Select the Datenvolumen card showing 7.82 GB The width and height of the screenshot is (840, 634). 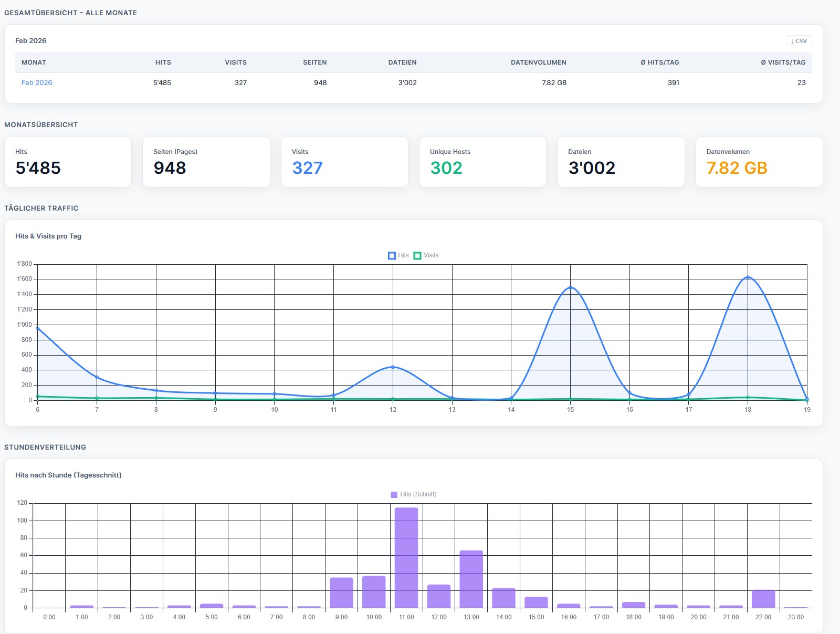pos(759,161)
